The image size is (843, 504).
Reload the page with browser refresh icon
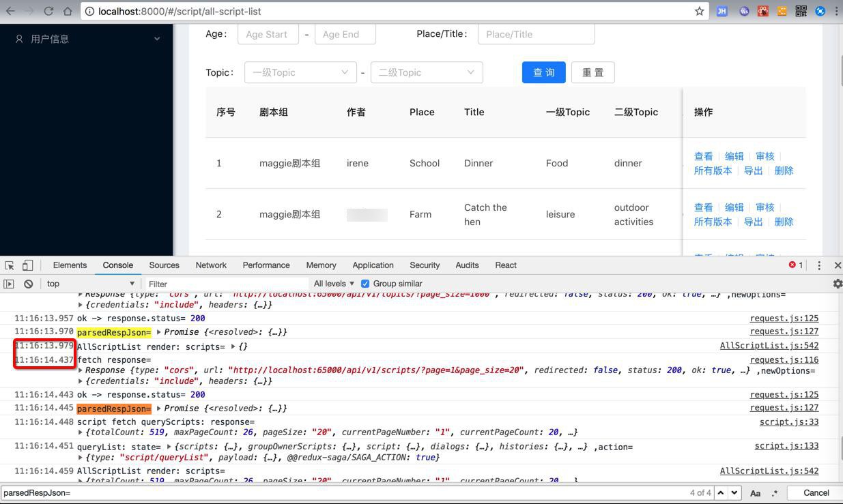point(48,11)
